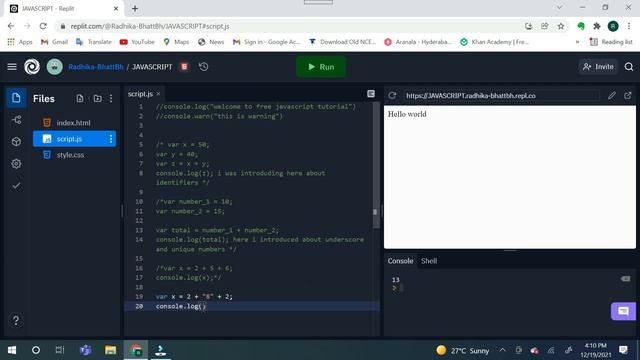Open the Replit search icon
The image size is (640, 360).
(629, 67)
